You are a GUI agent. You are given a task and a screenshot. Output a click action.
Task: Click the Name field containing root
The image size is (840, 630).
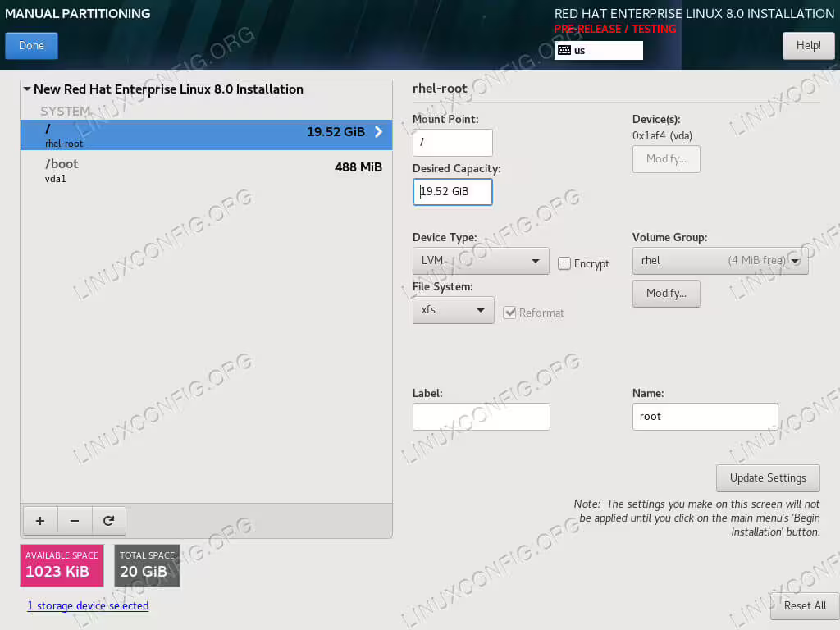[705, 417]
